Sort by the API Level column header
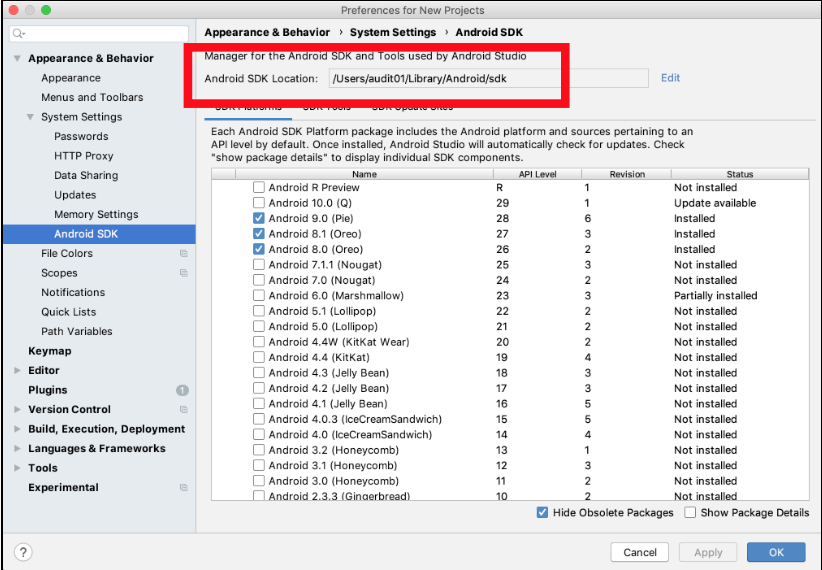The height and width of the screenshot is (570, 822). pyautogui.click(x=537, y=174)
